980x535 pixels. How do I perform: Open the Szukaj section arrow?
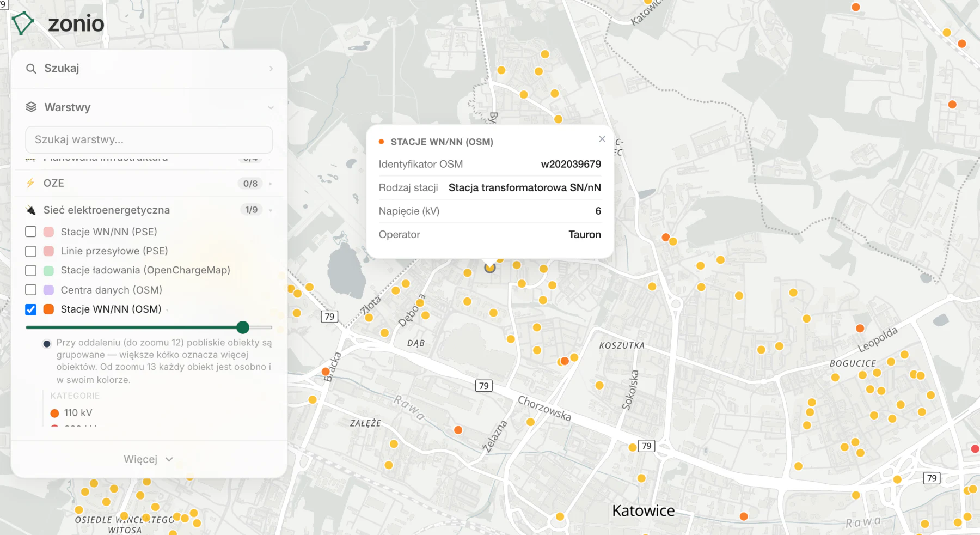pyautogui.click(x=271, y=69)
